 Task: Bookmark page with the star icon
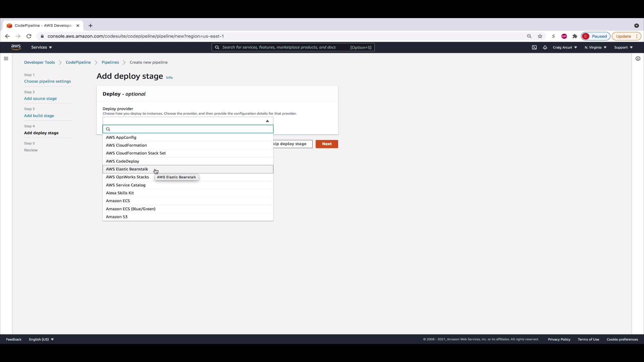coord(540,36)
